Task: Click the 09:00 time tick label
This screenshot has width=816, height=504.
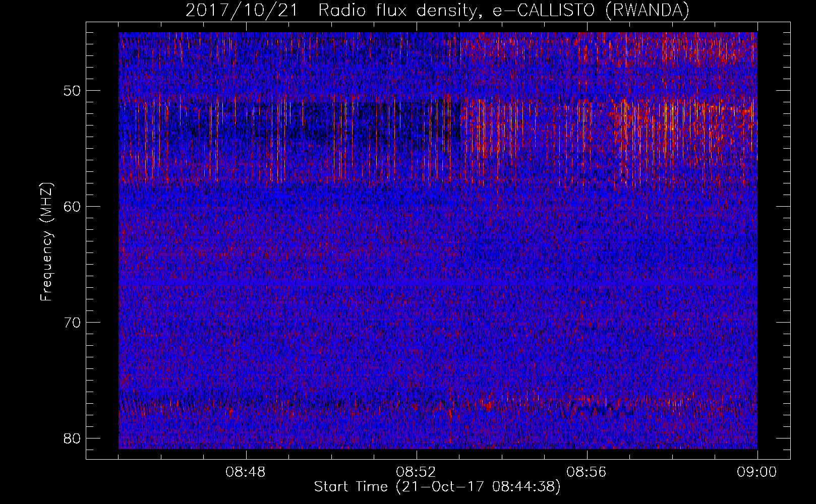Action: 757,472
